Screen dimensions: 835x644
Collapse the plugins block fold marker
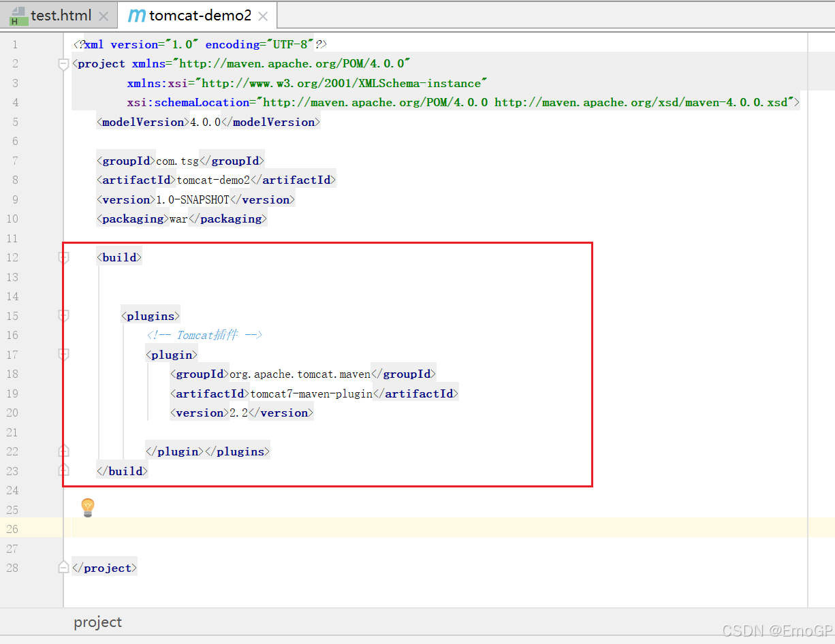(x=63, y=316)
